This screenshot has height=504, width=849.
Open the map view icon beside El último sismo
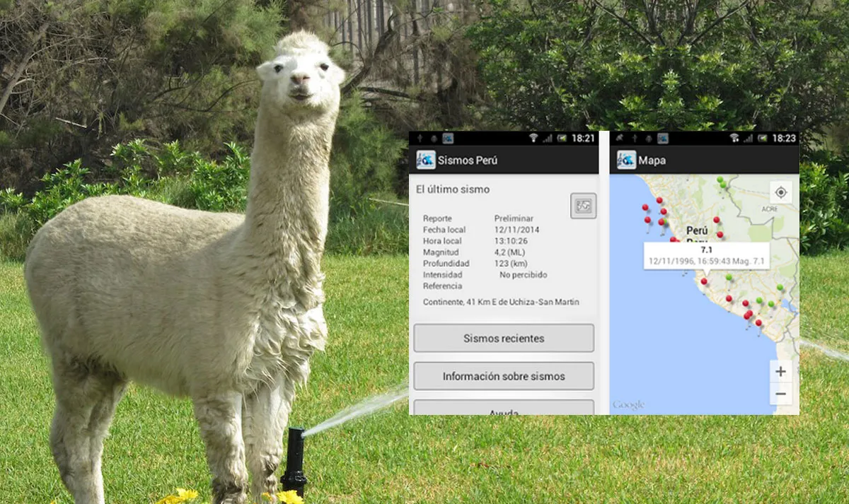point(584,206)
